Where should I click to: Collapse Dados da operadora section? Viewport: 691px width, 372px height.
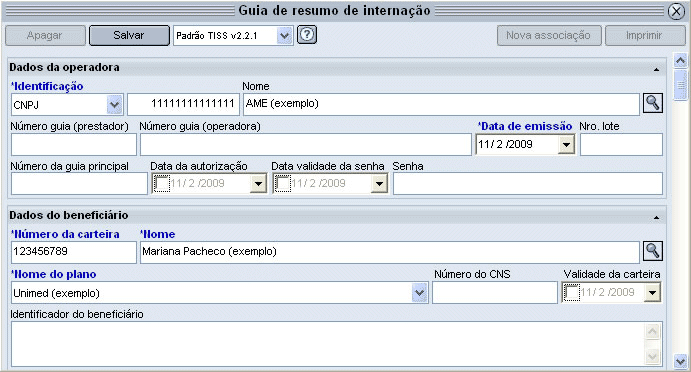(x=657, y=69)
